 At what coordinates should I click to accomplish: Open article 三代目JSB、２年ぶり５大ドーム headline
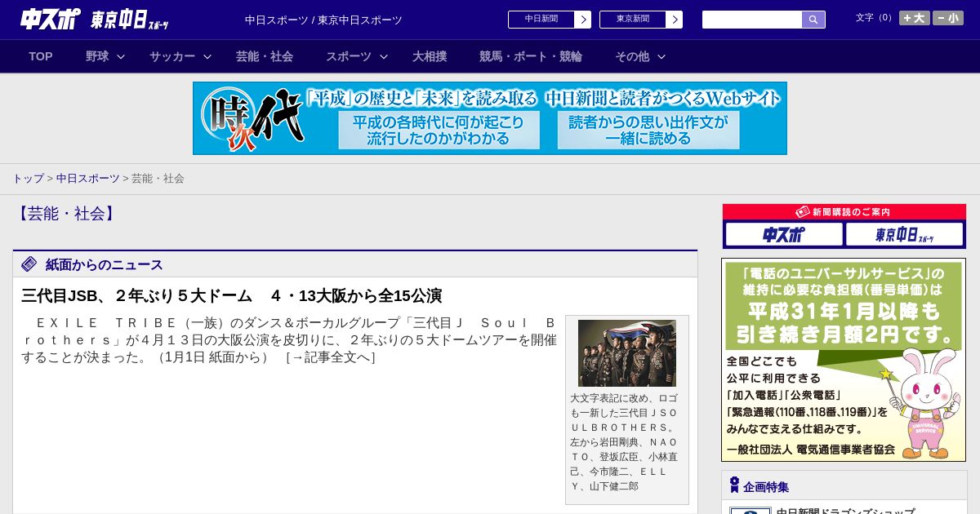click(232, 295)
